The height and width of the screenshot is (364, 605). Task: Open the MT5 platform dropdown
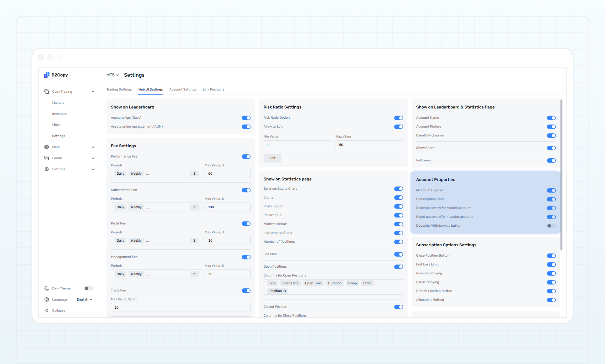[112, 75]
